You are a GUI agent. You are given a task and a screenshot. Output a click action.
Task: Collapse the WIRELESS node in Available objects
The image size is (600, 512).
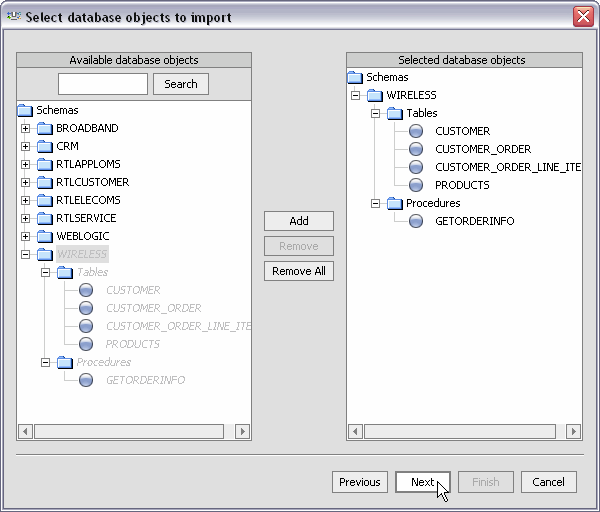(x=25, y=254)
